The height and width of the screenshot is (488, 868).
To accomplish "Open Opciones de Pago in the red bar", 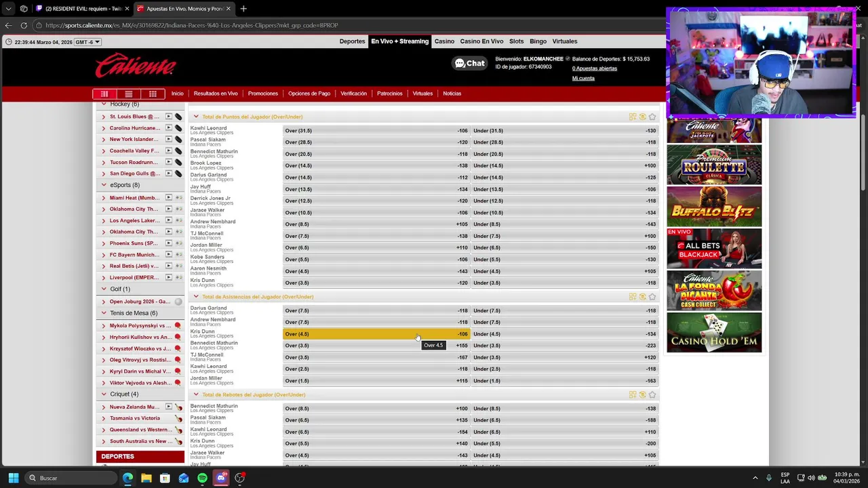I will [x=309, y=94].
